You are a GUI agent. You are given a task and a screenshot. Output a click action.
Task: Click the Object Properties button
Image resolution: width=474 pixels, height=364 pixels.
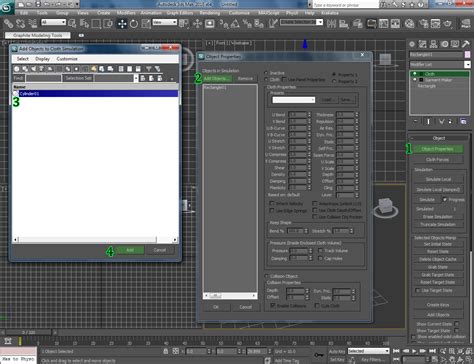click(x=437, y=149)
